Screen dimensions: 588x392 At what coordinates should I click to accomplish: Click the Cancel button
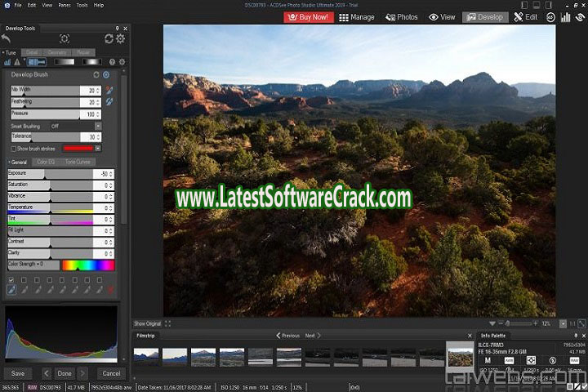111,373
